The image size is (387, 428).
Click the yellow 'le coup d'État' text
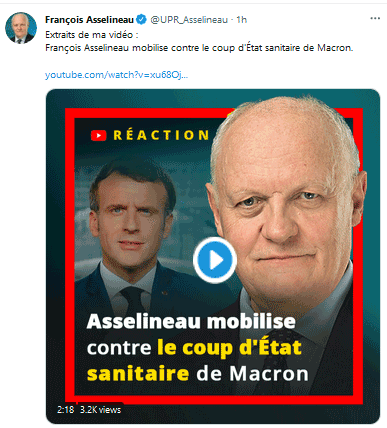point(229,348)
